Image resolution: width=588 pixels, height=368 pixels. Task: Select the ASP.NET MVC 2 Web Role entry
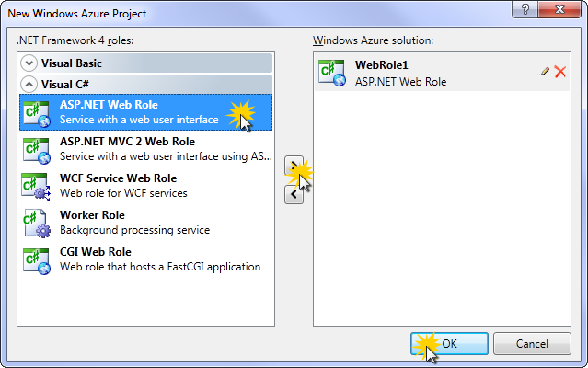pyautogui.click(x=146, y=149)
